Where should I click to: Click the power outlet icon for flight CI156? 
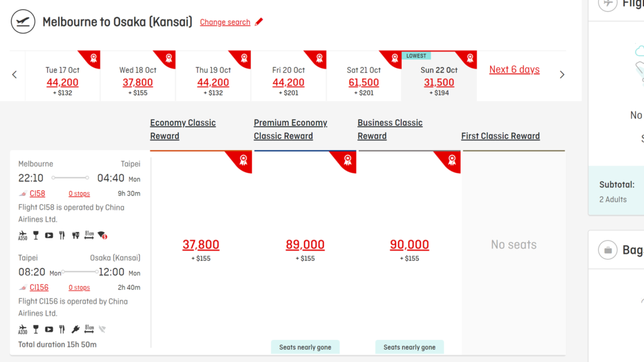[75, 329]
